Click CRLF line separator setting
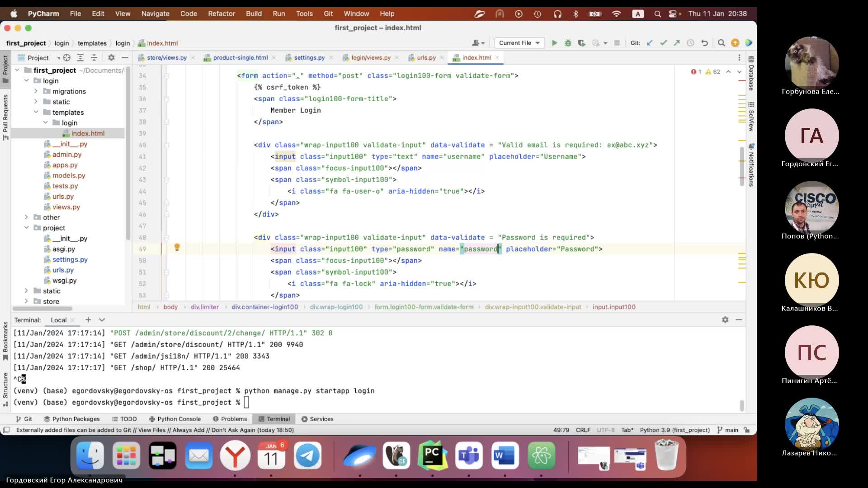The height and width of the screenshot is (488, 868). coord(583,430)
